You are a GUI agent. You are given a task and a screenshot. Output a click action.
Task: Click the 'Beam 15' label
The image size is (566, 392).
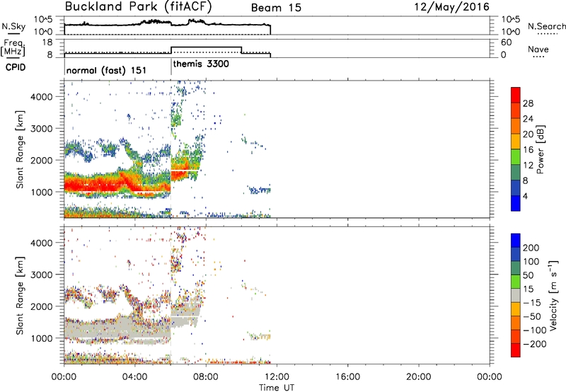click(276, 8)
